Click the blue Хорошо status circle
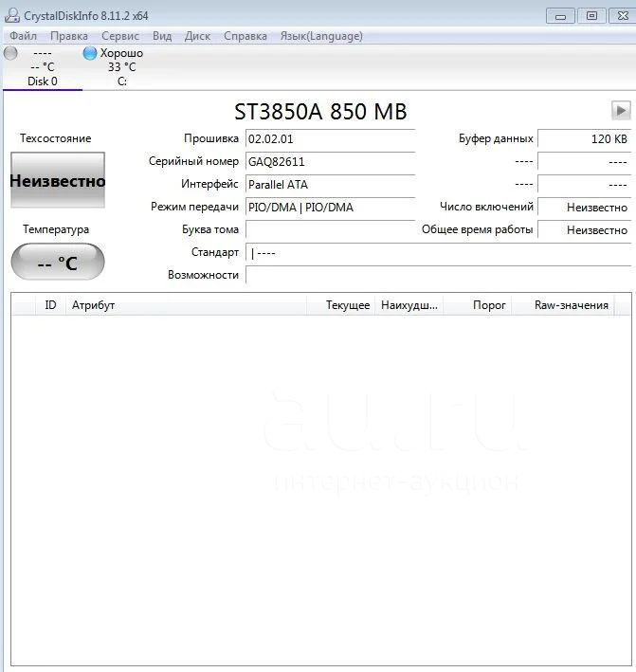 tap(90, 54)
